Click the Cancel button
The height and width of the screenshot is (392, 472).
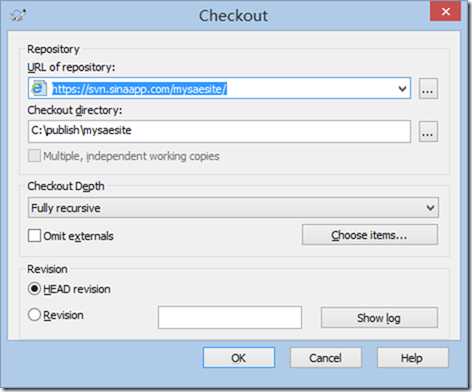(x=325, y=358)
